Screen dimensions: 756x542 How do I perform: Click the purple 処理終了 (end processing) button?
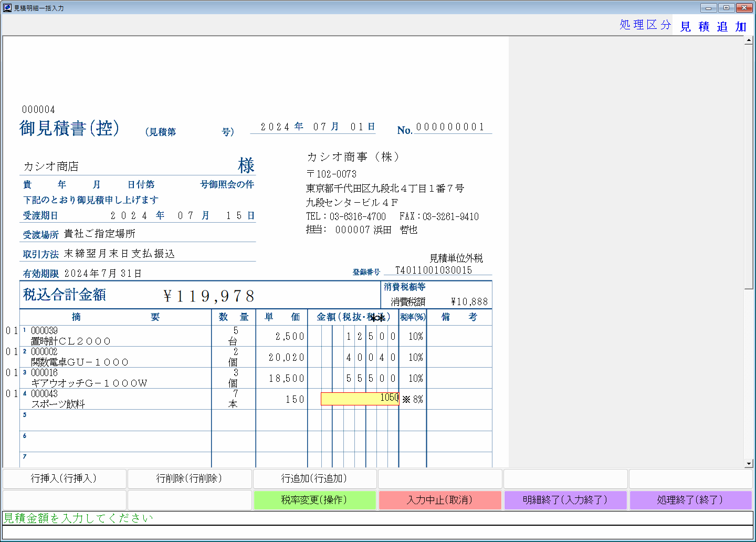pyautogui.click(x=690, y=500)
